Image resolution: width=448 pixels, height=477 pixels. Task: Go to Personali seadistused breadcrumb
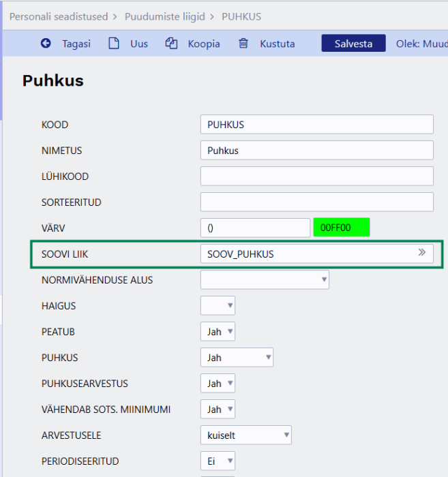click(58, 16)
